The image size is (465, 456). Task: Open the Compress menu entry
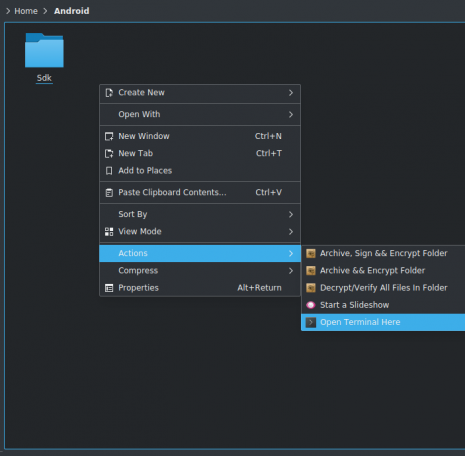click(x=200, y=271)
